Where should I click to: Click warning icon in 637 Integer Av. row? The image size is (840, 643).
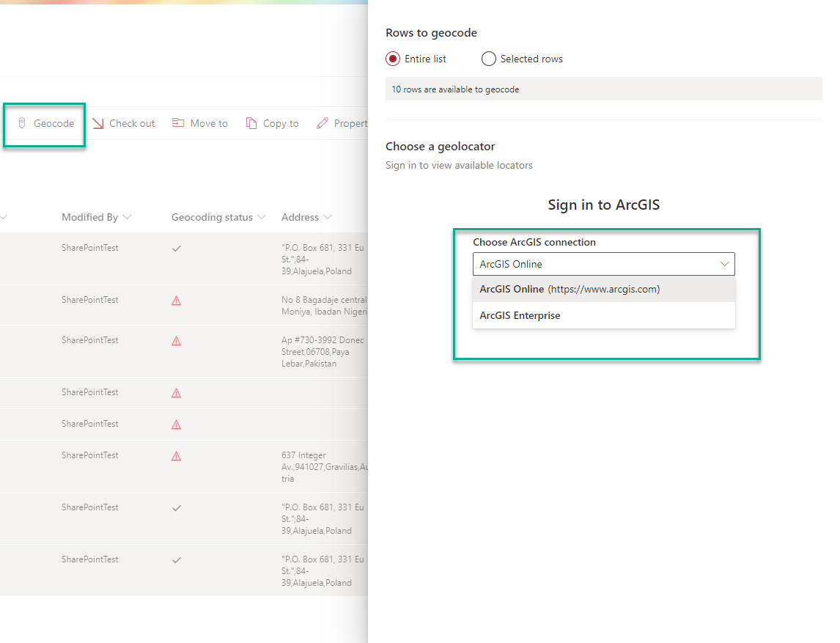(x=176, y=456)
